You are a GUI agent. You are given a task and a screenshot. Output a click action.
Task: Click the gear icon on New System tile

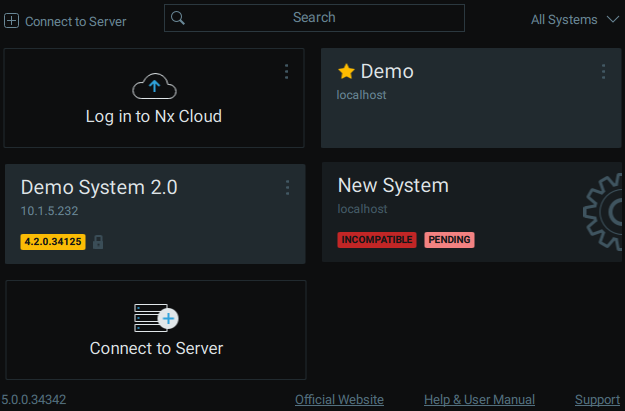(602, 212)
